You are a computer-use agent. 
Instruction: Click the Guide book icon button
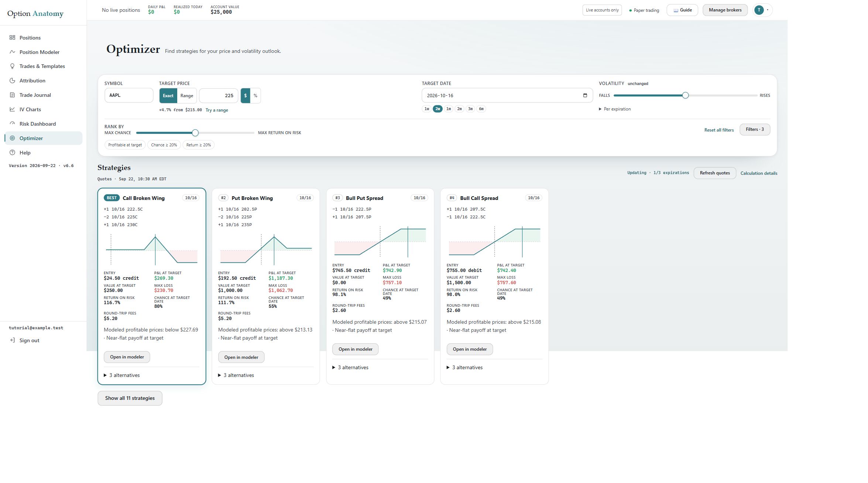pos(682,10)
